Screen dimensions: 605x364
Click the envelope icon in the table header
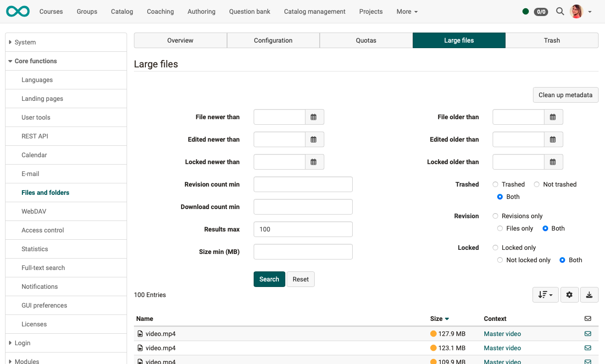point(588,319)
